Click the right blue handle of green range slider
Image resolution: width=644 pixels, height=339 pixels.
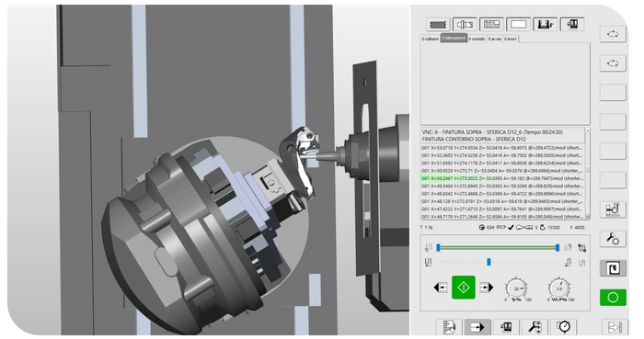[558, 247]
